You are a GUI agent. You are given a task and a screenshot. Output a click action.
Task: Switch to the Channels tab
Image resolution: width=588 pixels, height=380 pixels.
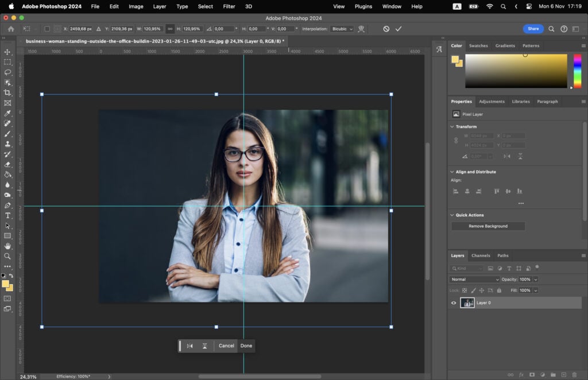pos(481,255)
